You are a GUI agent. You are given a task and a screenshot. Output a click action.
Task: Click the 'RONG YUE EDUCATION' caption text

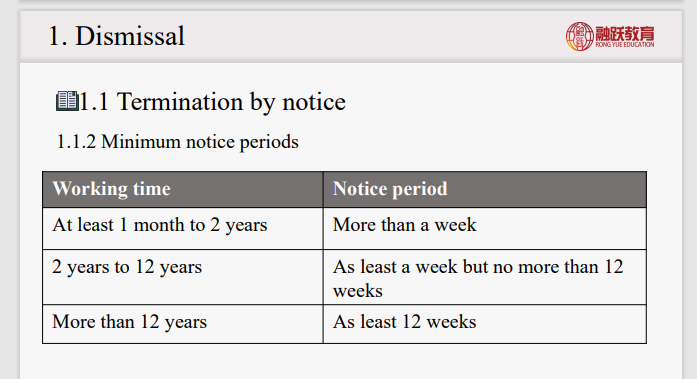(625, 44)
